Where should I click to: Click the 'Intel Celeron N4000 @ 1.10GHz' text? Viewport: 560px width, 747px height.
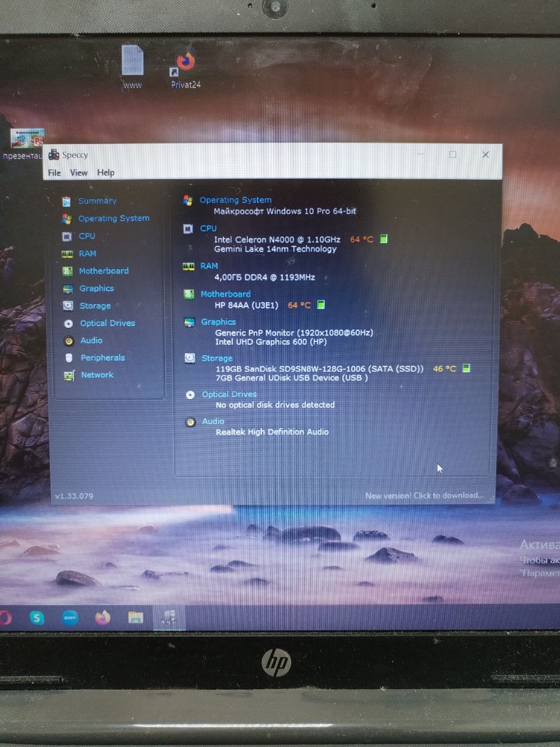click(277, 239)
